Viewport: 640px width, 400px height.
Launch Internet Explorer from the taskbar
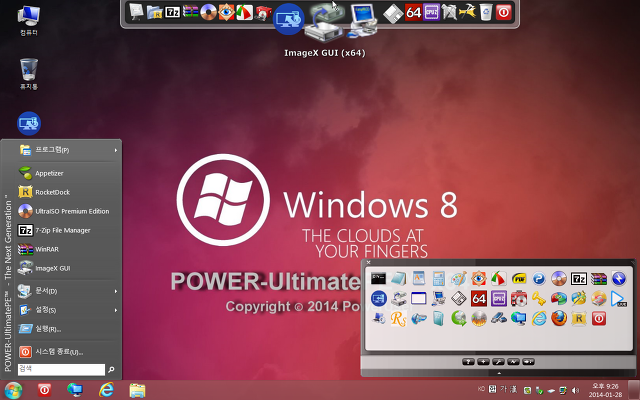point(106,390)
